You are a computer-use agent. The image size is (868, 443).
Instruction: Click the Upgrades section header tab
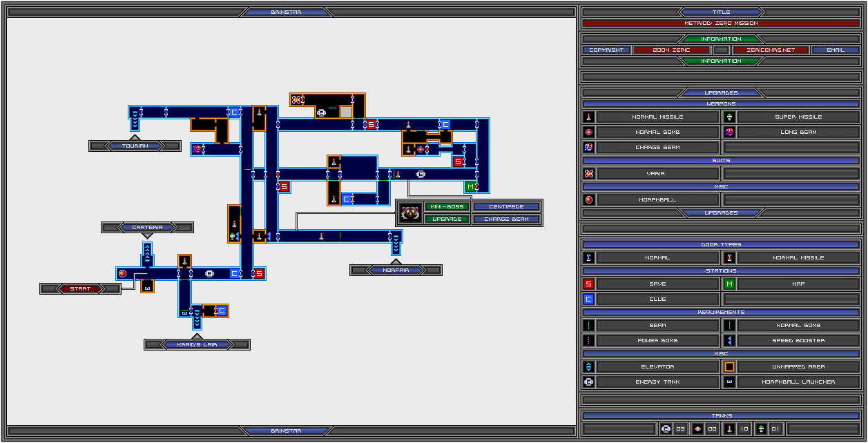721,92
